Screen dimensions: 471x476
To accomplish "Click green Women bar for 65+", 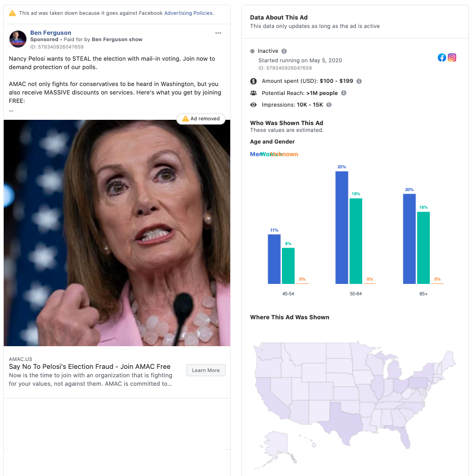I will 423,247.
